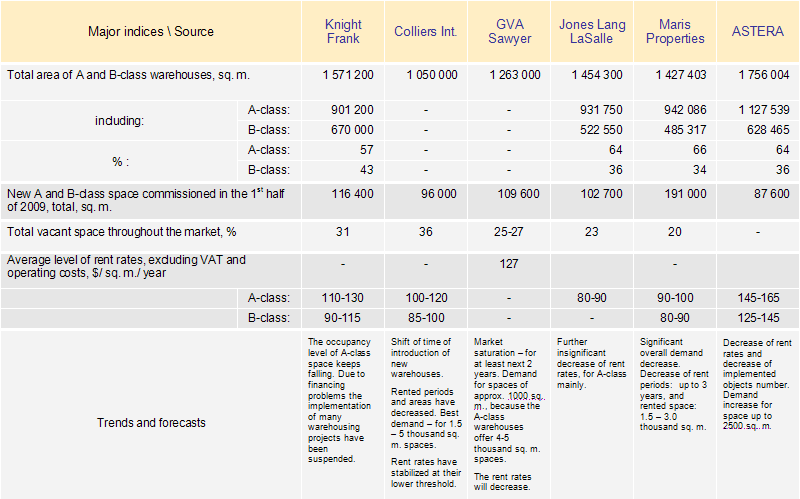Screen dimensions: 800x499
Task: Click the Knight Frank column header
Action: [343, 32]
